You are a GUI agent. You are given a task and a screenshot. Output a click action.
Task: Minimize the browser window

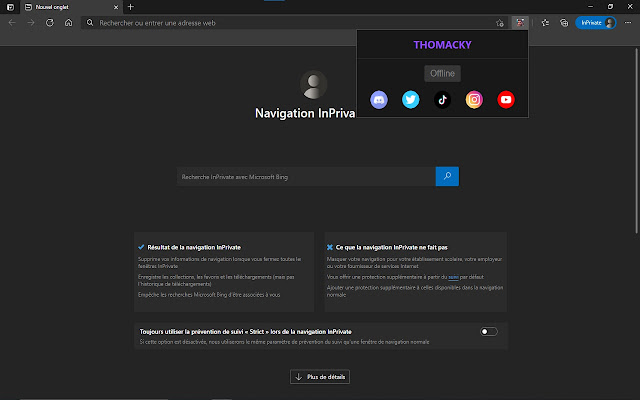click(x=591, y=7)
